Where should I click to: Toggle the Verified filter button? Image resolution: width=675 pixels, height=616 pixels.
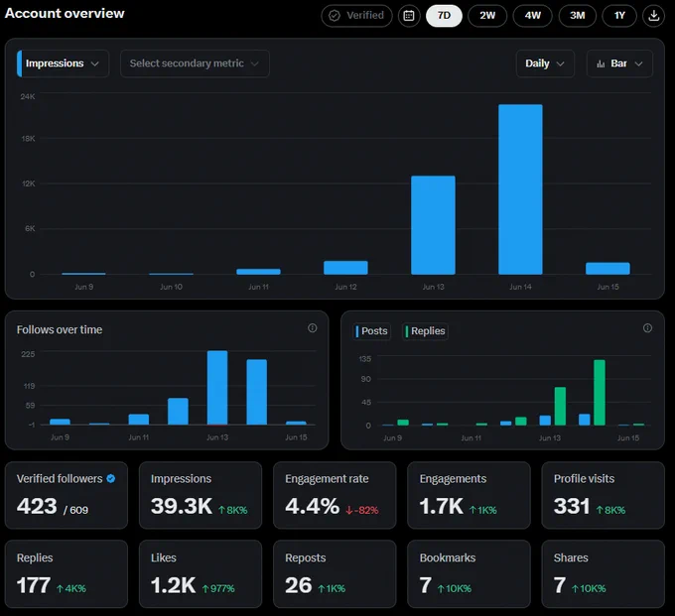pyautogui.click(x=356, y=16)
